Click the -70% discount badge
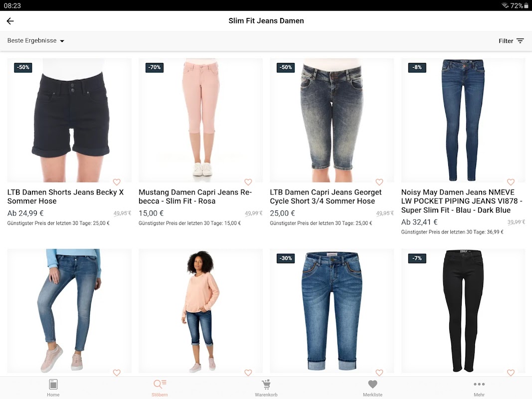532x399 pixels. pyautogui.click(x=154, y=67)
